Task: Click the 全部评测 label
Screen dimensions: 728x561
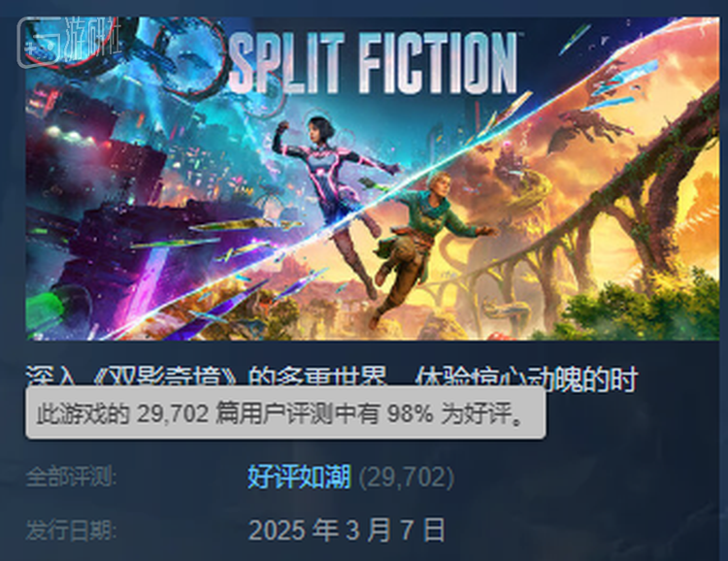Action: tap(71, 477)
